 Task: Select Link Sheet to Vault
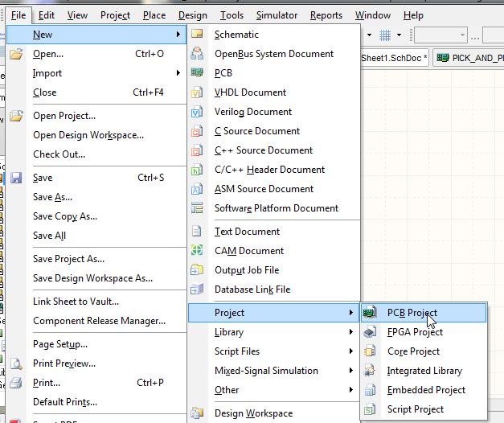coord(96,302)
